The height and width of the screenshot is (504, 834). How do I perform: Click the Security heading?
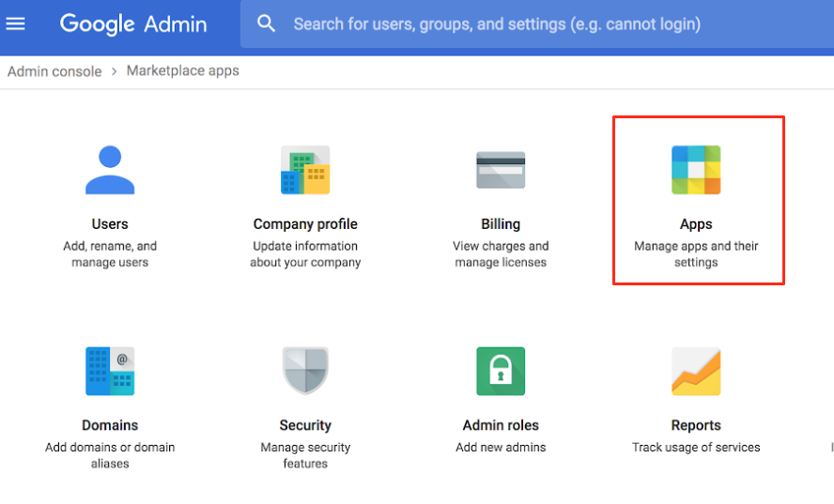pyautogui.click(x=305, y=425)
